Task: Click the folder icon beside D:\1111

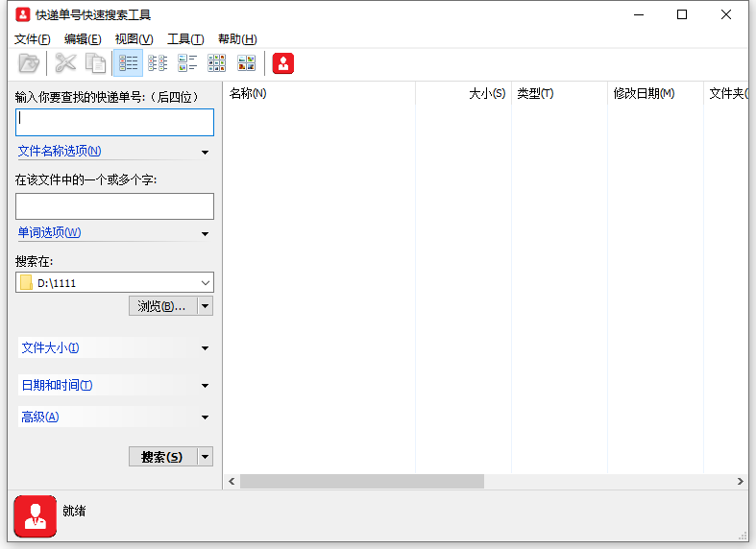Action: [27, 283]
